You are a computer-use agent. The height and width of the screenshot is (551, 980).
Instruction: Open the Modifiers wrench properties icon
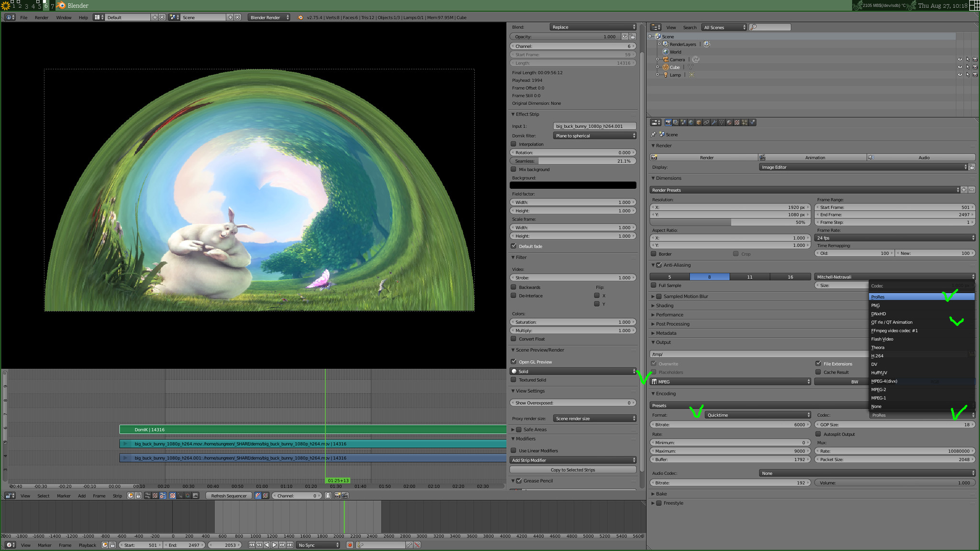point(714,122)
